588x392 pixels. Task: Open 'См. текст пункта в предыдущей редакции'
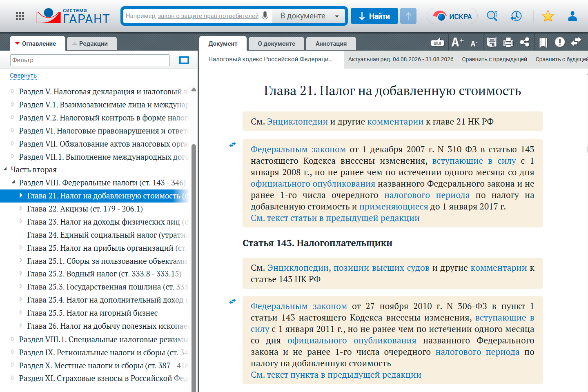pyautogui.click(x=336, y=375)
